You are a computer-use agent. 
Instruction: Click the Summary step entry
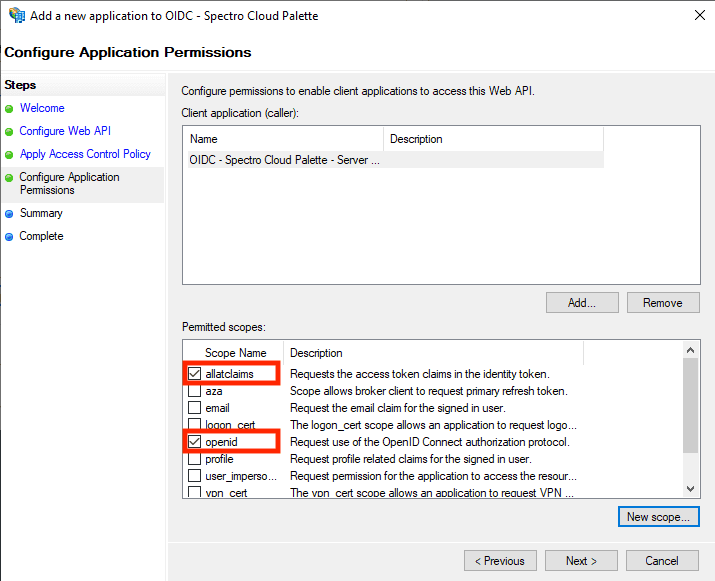pos(41,213)
